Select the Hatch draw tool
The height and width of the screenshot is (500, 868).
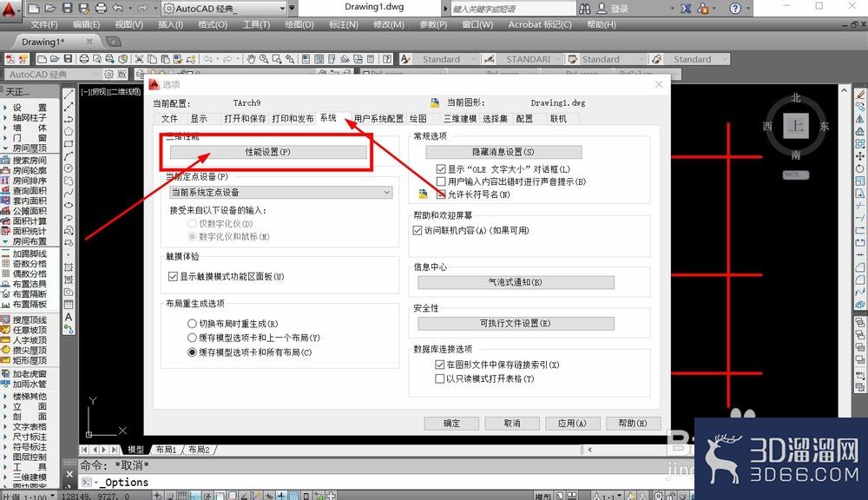coord(69,266)
